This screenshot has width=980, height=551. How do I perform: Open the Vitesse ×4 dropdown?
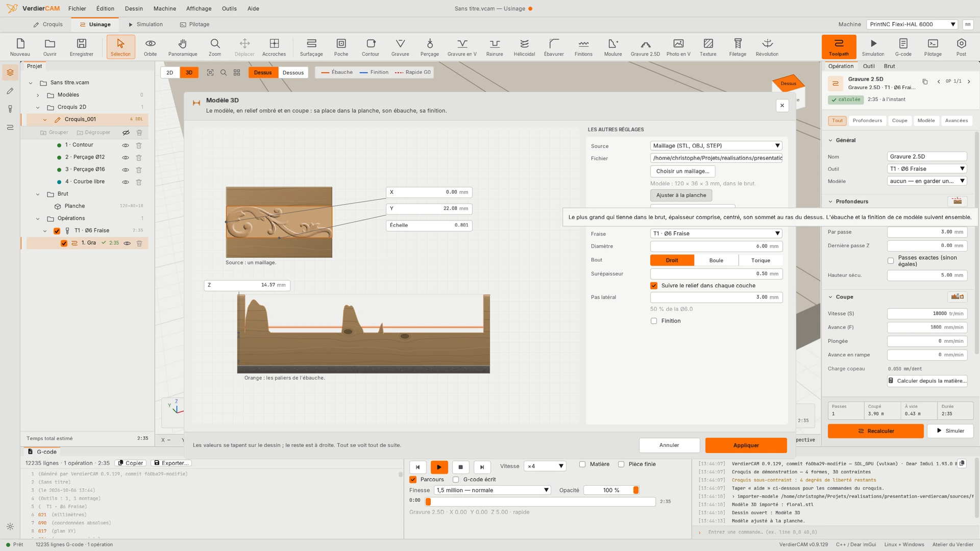545,466
